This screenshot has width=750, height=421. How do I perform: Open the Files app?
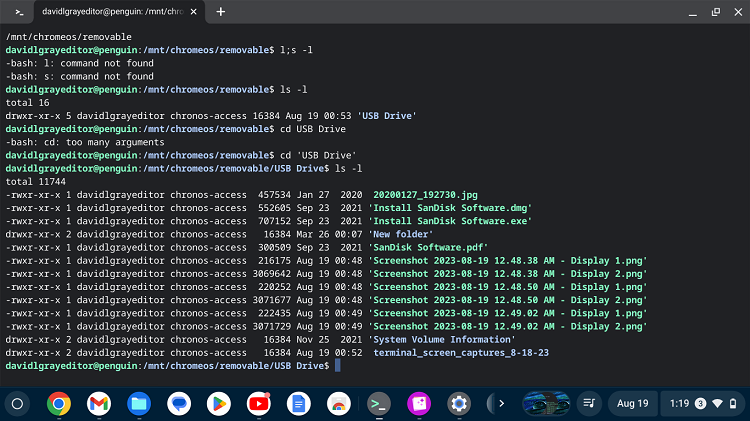point(138,403)
